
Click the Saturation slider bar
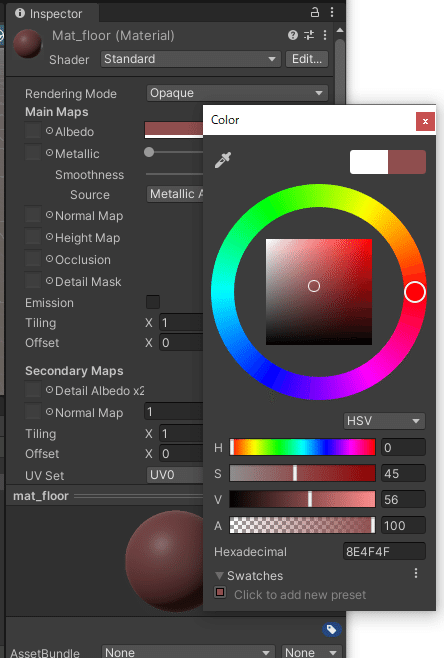302,473
